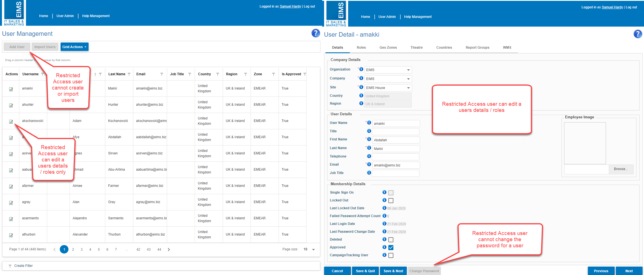
Task: Click into the First Name field
Action: [x=396, y=140]
